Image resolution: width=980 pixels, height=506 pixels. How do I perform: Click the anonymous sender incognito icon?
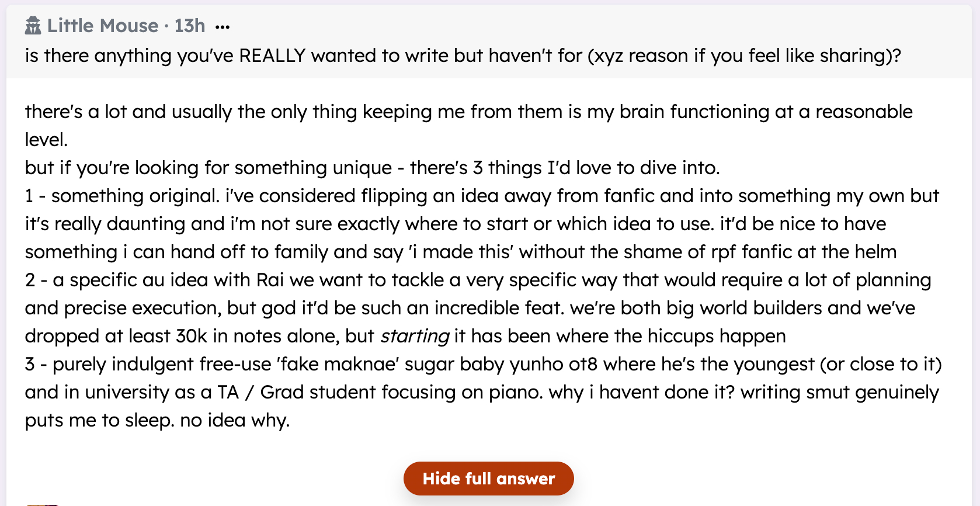point(33,26)
